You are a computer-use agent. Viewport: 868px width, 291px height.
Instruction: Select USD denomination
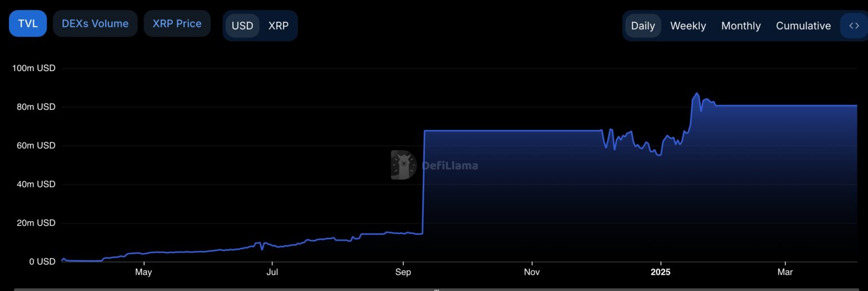pyautogui.click(x=242, y=26)
